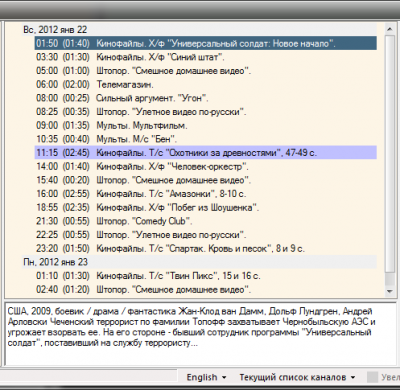Select the 03:30 Синий штат movie

pyautogui.click(x=206, y=57)
